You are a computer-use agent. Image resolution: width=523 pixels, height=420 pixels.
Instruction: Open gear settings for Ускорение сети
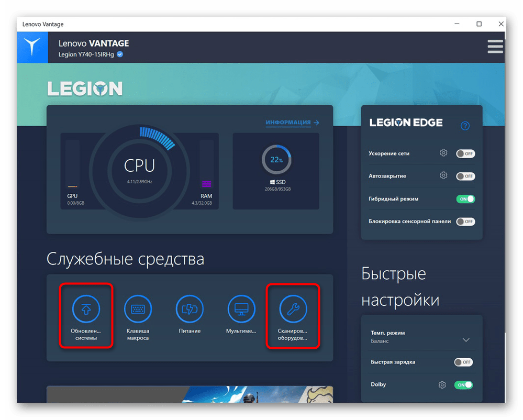point(443,153)
